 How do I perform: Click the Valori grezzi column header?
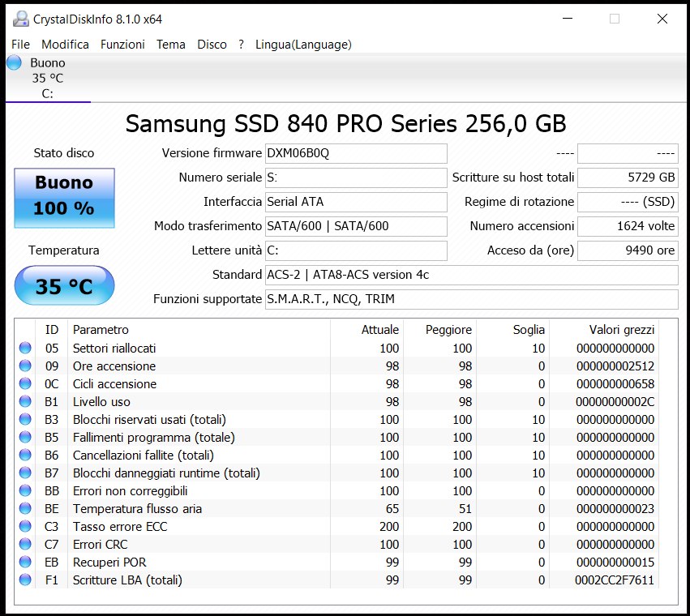[604, 330]
